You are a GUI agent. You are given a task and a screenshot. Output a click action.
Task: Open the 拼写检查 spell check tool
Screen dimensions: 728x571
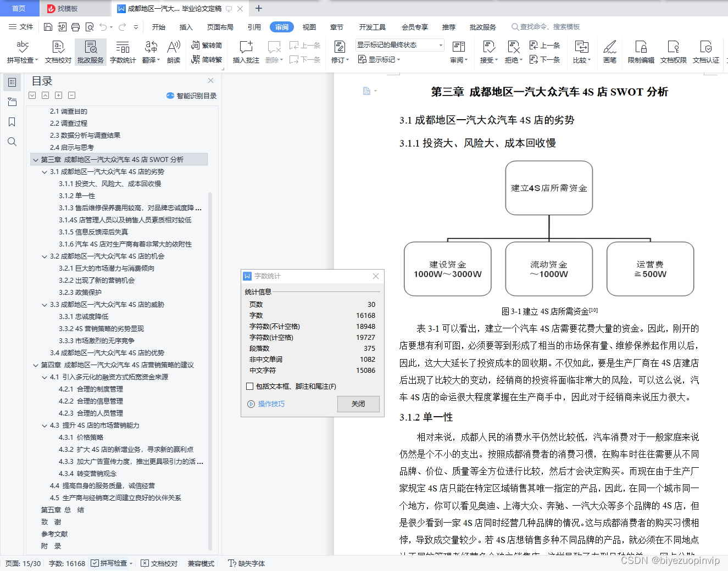[x=23, y=52]
